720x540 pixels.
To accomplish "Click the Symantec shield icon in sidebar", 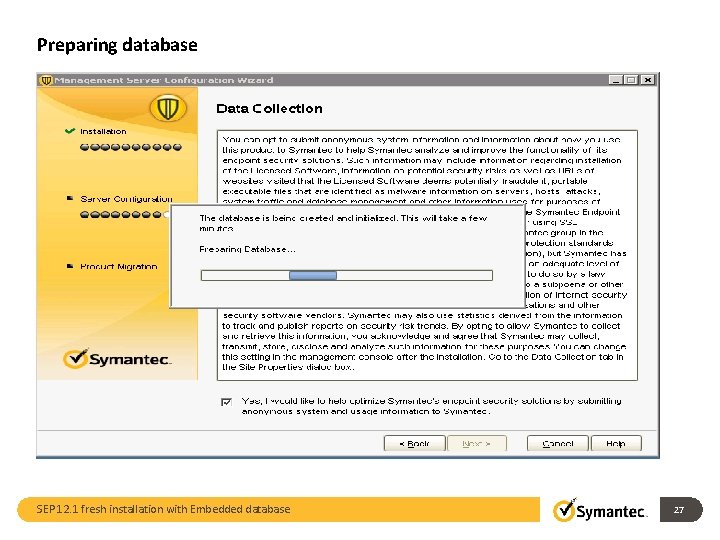I will pos(168,108).
